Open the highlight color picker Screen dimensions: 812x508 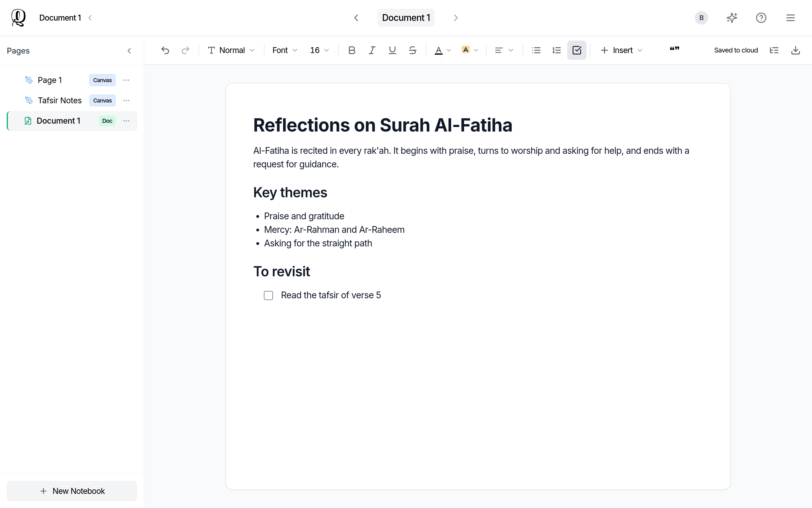coord(470,51)
